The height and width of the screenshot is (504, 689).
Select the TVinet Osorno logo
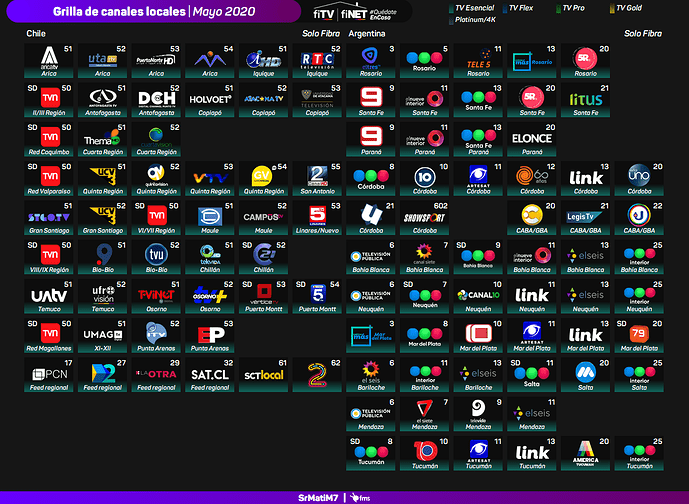(156, 295)
